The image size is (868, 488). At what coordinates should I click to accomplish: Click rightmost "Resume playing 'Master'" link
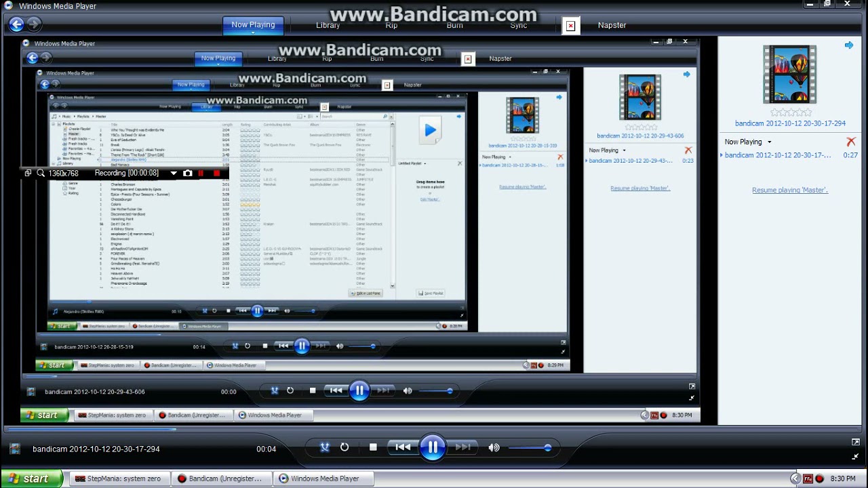click(790, 190)
